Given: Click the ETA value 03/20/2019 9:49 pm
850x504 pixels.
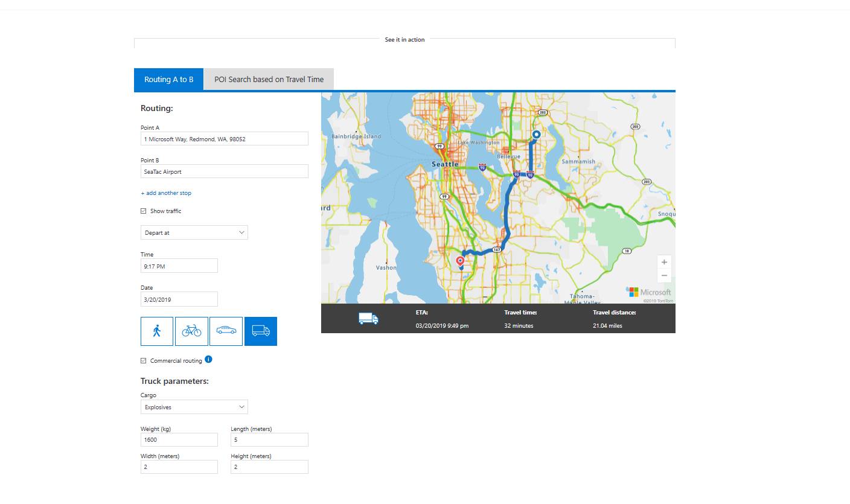Looking at the screenshot, I should tap(442, 326).
